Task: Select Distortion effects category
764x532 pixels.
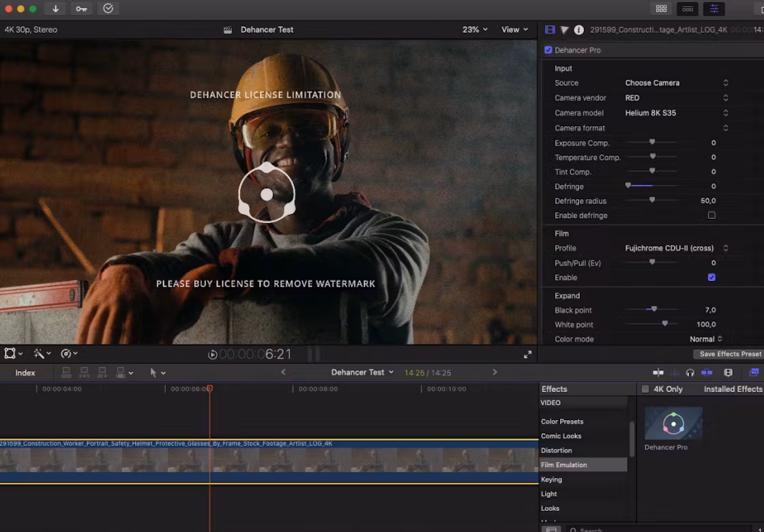Action: [557, 451]
